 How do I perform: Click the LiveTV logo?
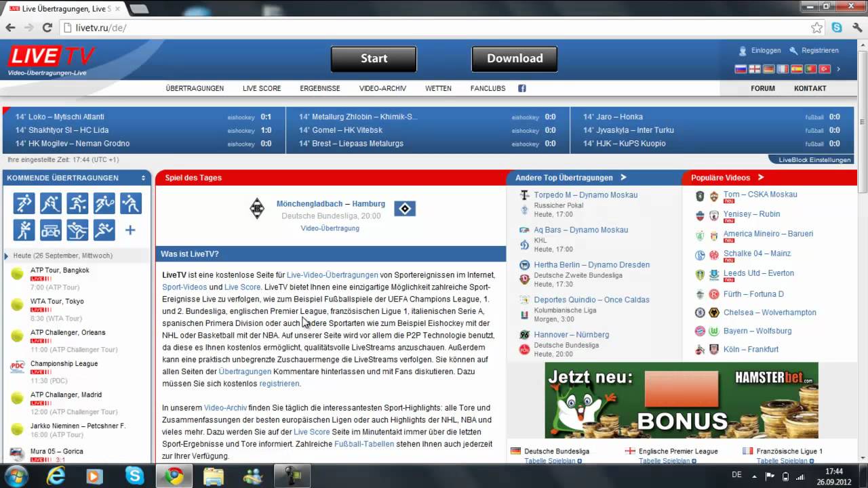52,60
